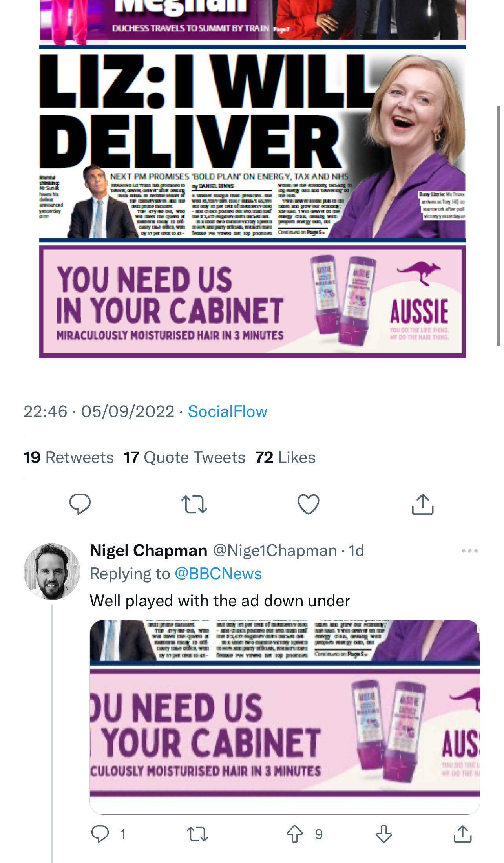Open the cropped Aussie ad image in reply
This screenshot has height=863, width=504.
click(x=285, y=717)
